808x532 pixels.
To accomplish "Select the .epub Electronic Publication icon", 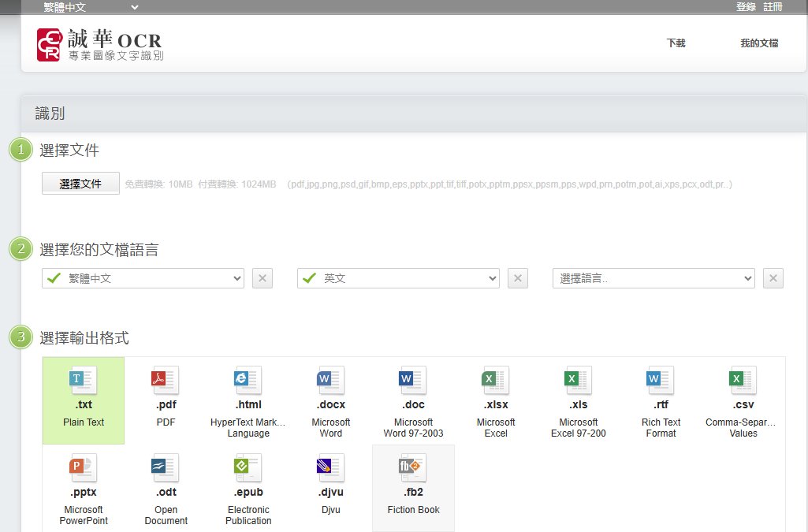I will click(x=248, y=469).
